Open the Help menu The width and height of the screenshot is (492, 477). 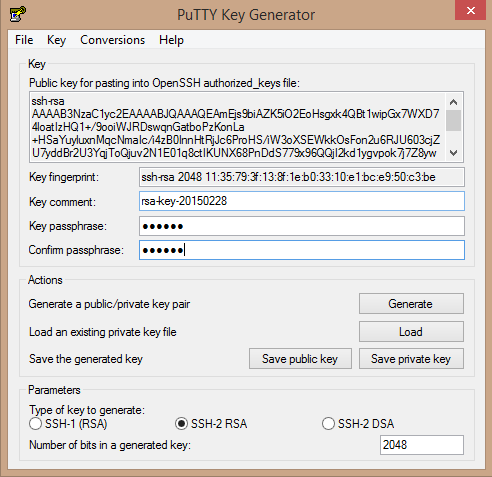click(x=171, y=40)
